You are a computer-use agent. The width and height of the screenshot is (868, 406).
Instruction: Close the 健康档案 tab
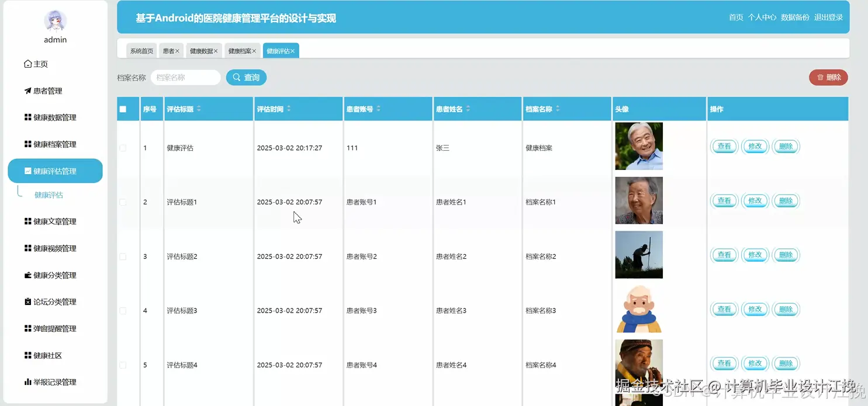(254, 51)
